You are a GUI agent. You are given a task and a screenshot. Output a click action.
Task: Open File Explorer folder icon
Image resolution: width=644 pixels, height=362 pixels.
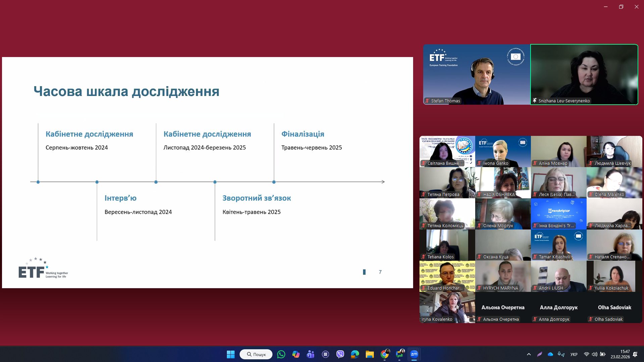[x=370, y=354]
